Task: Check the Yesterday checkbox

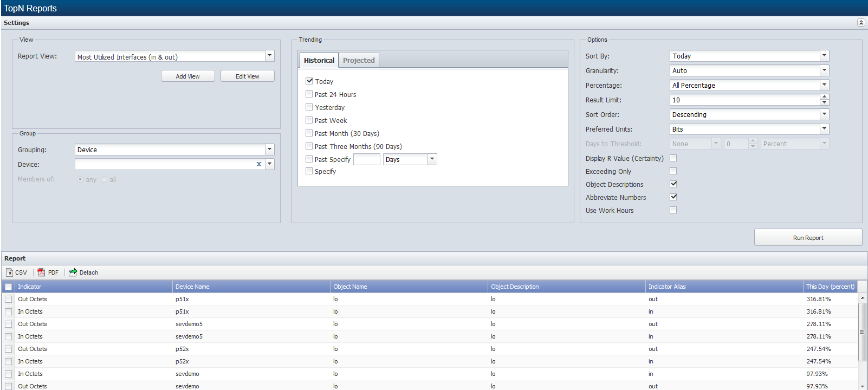Action: pos(309,107)
